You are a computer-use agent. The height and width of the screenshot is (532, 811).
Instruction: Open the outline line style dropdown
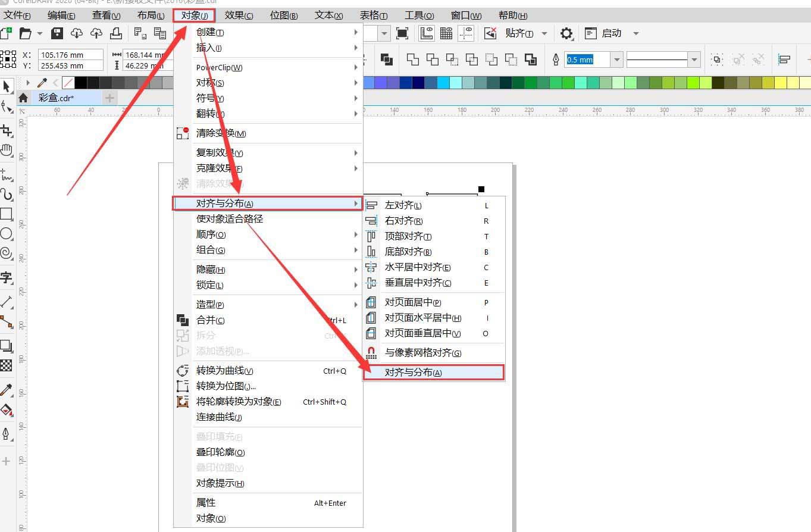tap(695, 60)
